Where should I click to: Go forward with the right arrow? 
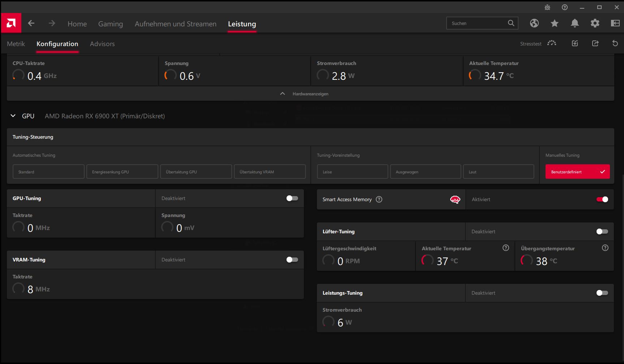(52, 23)
